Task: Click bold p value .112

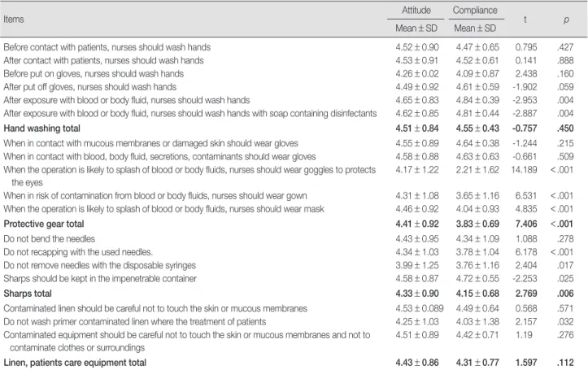Action: click(x=565, y=363)
